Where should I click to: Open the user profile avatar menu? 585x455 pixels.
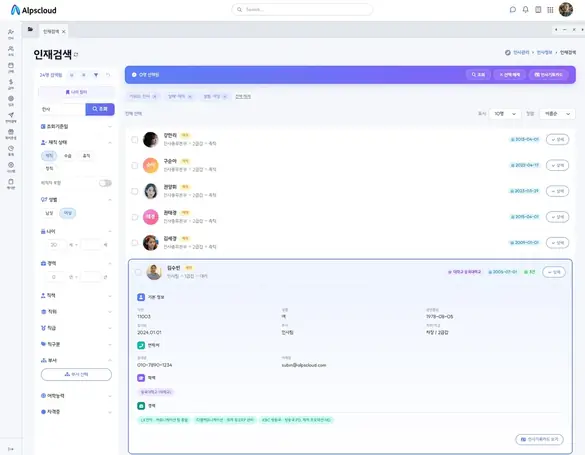point(566,10)
